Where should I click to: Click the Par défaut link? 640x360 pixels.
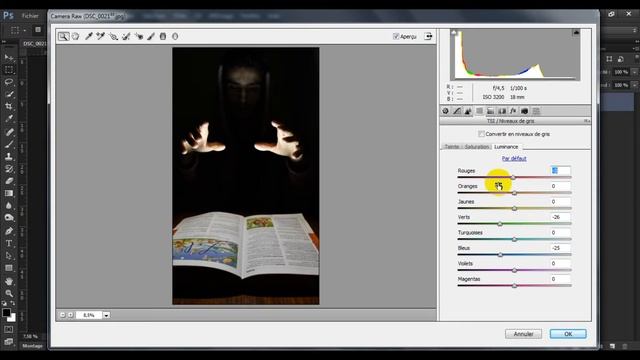[514, 158]
